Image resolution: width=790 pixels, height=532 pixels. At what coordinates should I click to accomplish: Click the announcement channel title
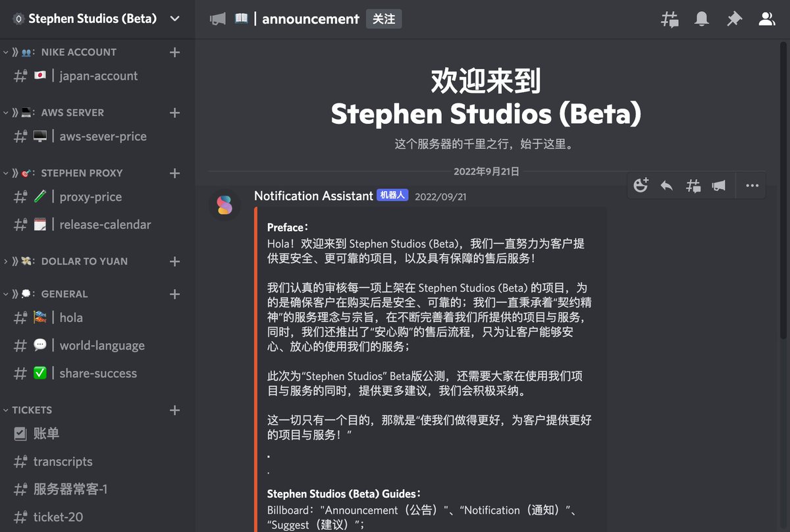[x=311, y=19]
